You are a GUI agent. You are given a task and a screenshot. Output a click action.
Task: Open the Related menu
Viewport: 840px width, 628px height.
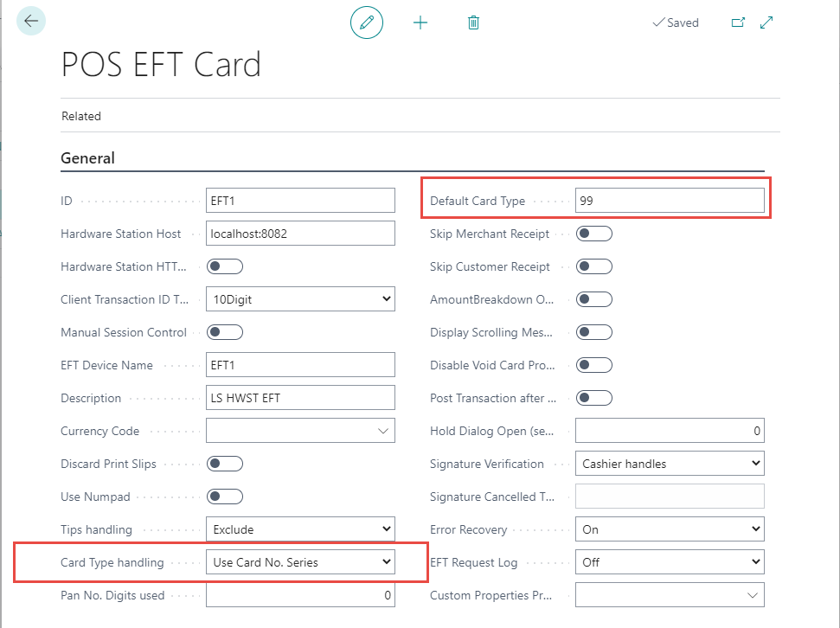pyautogui.click(x=81, y=116)
